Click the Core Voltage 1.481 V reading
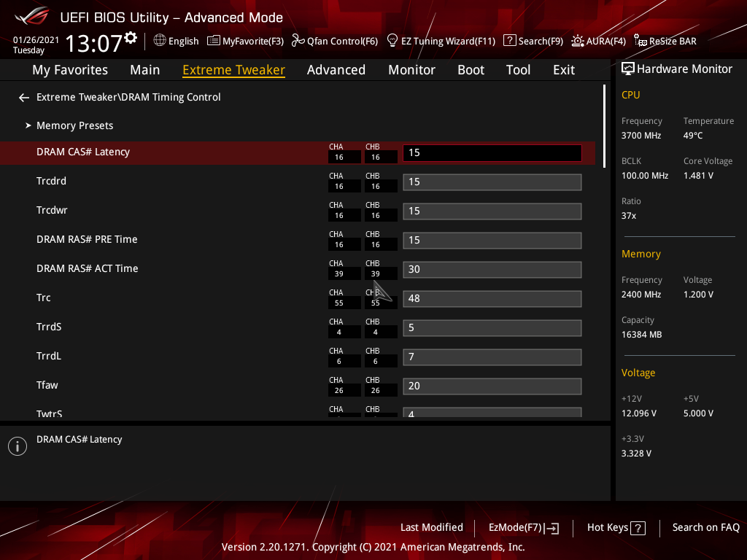Viewport: 747px width, 560px height. click(x=698, y=176)
